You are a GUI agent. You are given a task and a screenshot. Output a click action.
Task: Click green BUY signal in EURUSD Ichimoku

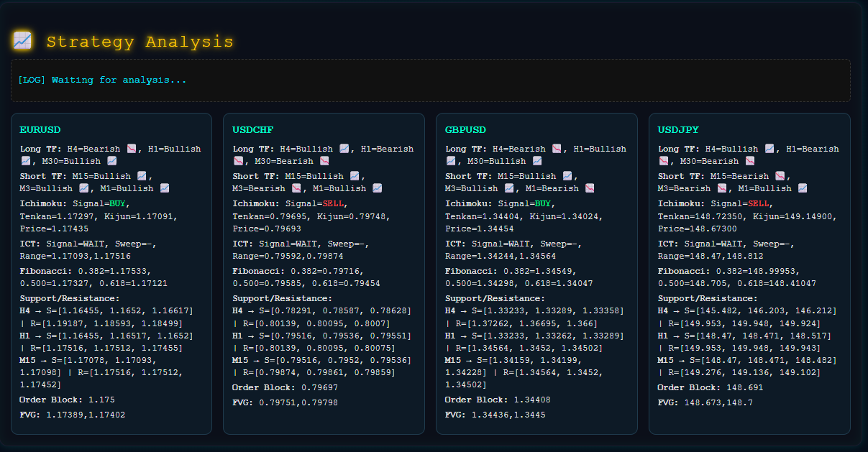(x=118, y=204)
